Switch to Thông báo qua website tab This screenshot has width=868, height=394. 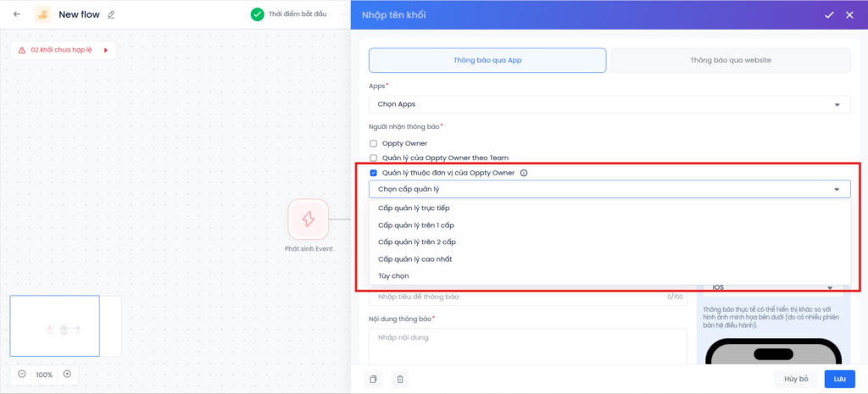(x=730, y=60)
